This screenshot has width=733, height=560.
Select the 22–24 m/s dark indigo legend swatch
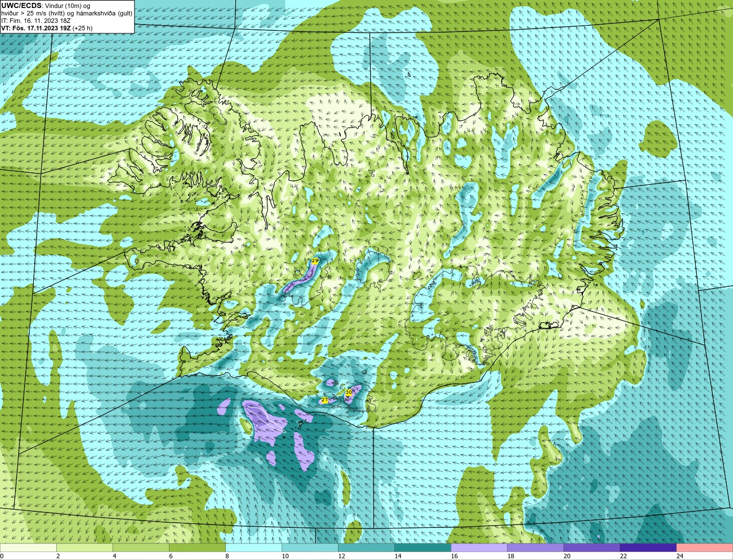point(648,548)
